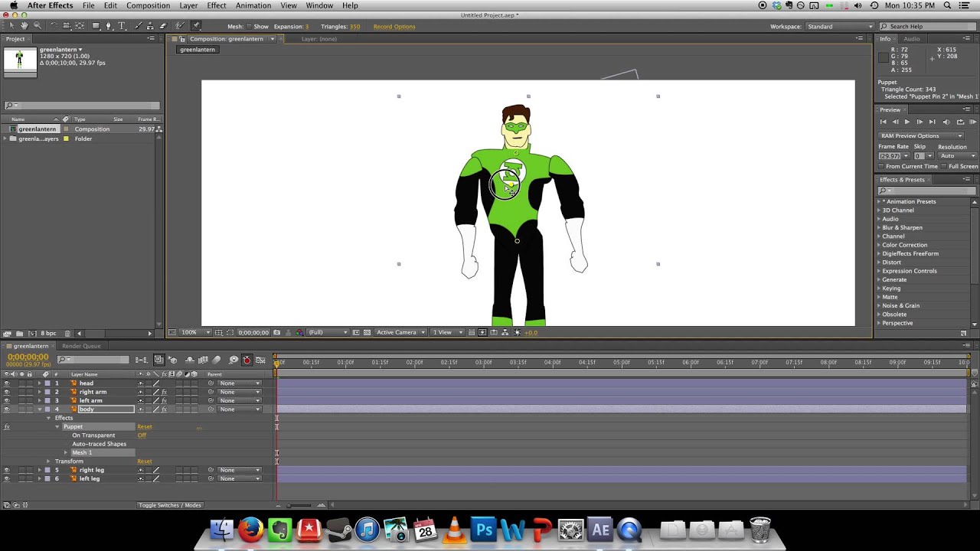
Task: Click Record Options link
Action: (x=394, y=27)
